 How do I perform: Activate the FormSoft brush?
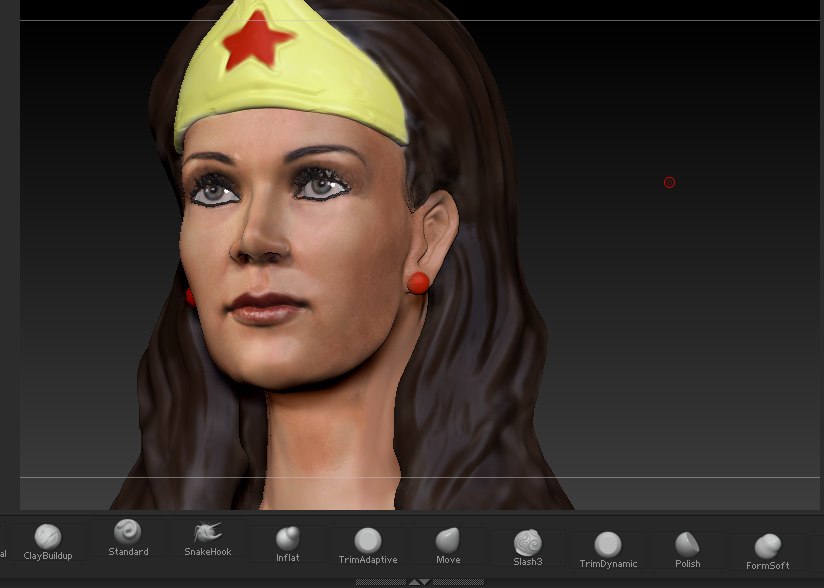click(x=768, y=549)
